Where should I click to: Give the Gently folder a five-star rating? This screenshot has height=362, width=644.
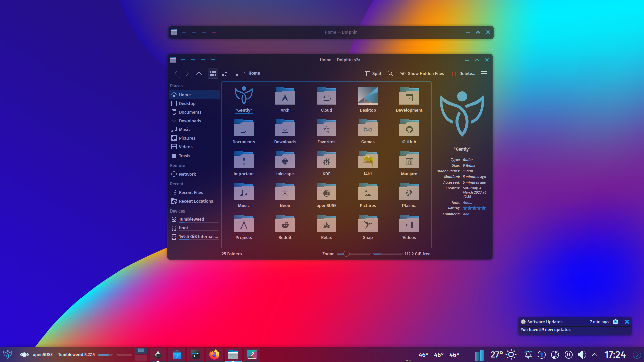tap(484, 208)
